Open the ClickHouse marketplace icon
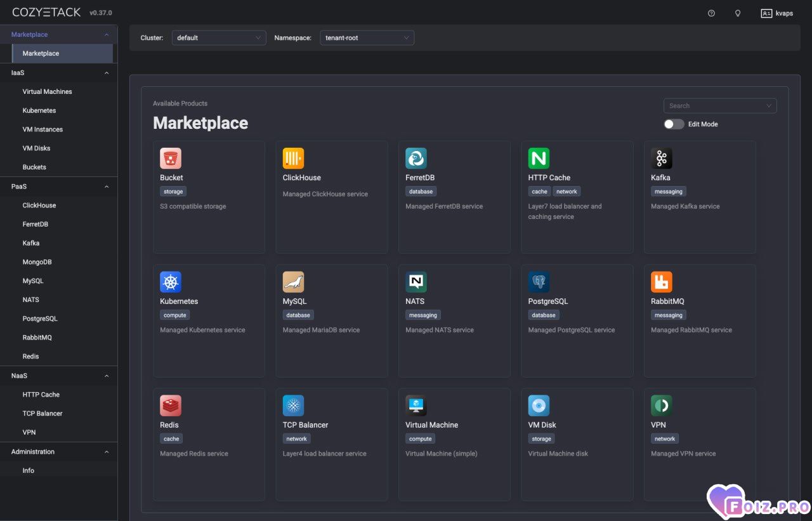 [x=293, y=158]
